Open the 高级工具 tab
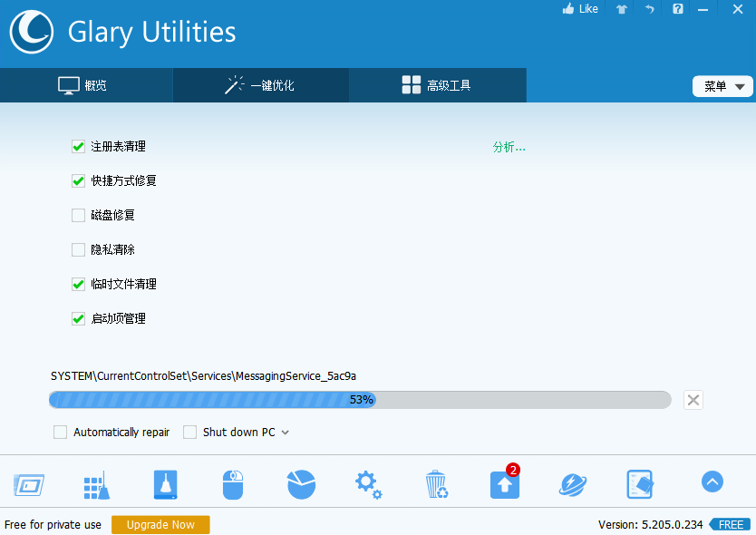The image size is (756, 535). (x=438, y=84)
